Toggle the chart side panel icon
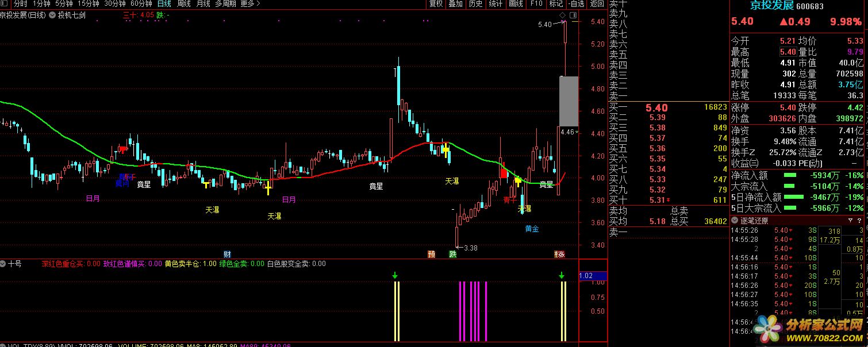Viewport: 868px width, 347px height. pyautogui.click(x=573, y=15)
